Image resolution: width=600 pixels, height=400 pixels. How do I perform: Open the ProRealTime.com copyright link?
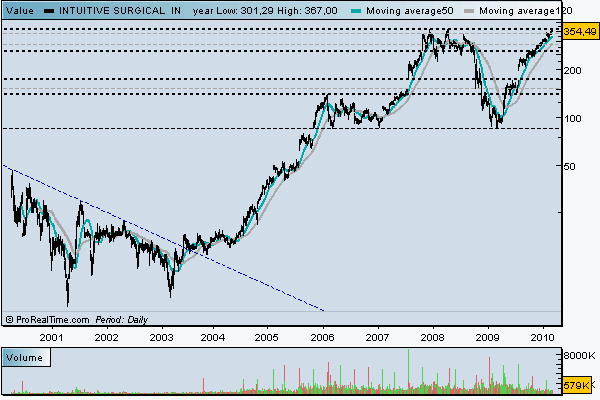tap(48, 320)
